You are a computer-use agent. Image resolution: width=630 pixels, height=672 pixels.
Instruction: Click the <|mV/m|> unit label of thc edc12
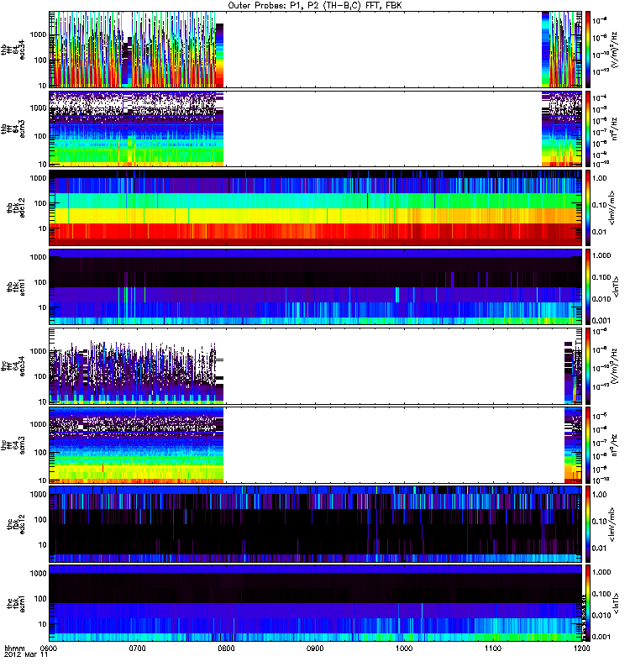coord(612,524)
